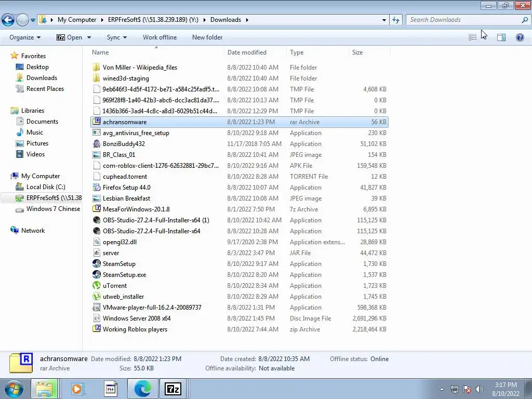Open the Sync menu

click(116, 37)
